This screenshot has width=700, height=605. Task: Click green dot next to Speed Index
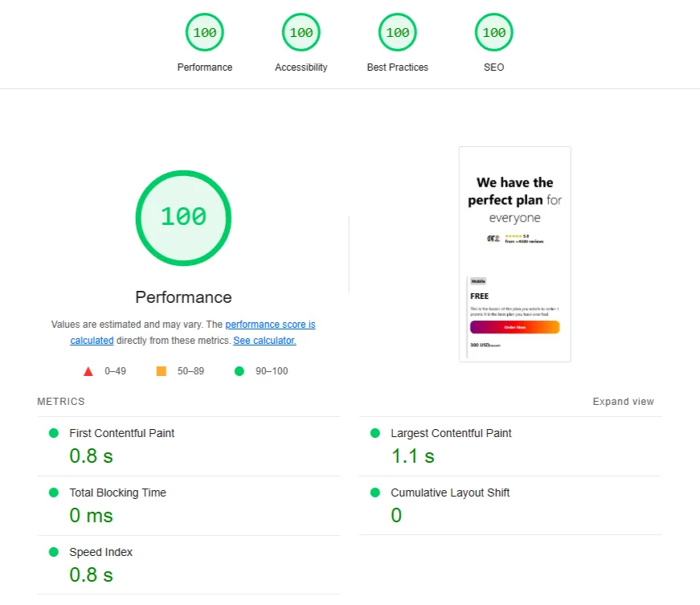coord(54,552)
